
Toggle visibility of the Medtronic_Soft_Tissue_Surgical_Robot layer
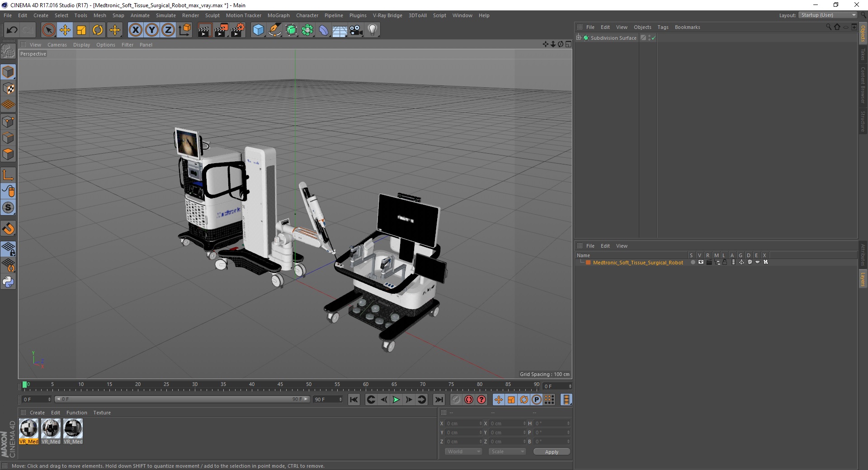(x=700, y=262)
